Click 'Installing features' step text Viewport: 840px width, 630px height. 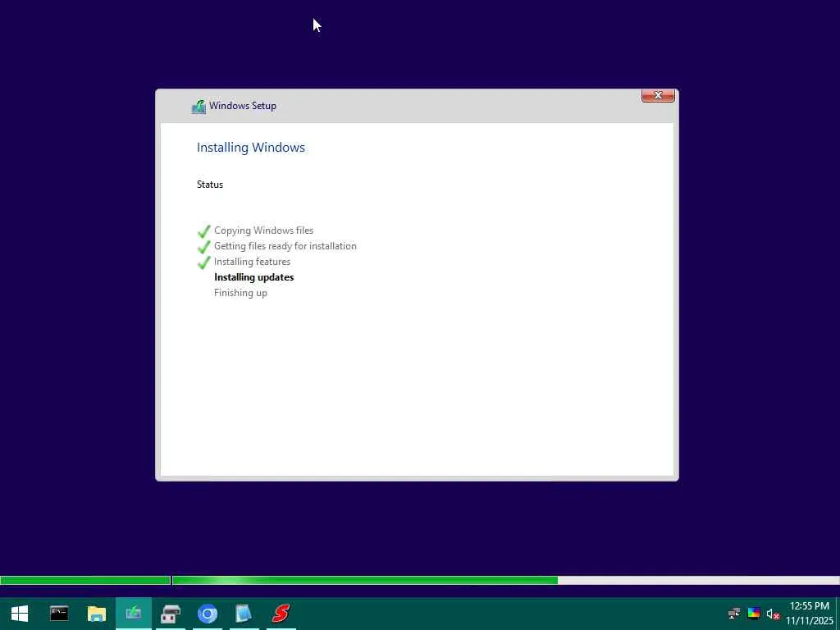[253, 262]
